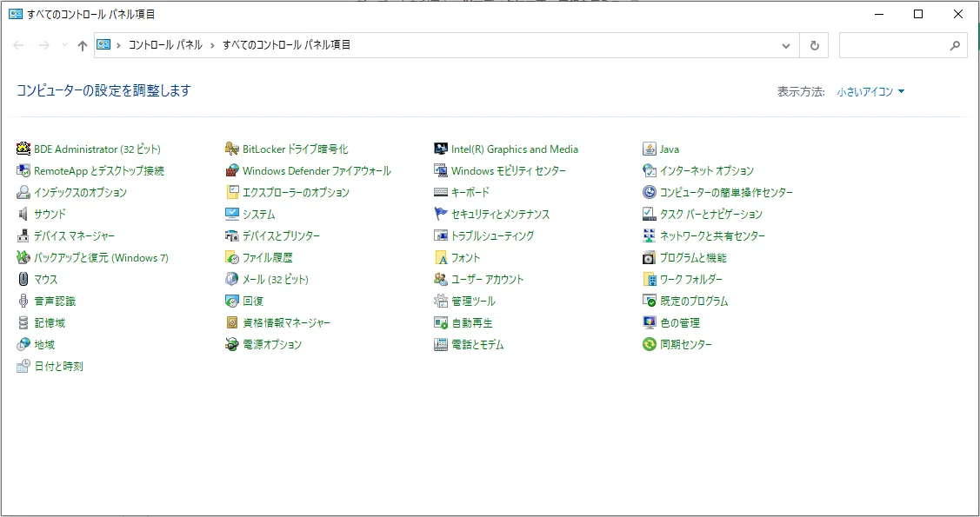Click the すべてのコントロール パネル項目 breadcrumb
Image resolution: width=980 pixels, height=517 pixels.
coord(286,45)
